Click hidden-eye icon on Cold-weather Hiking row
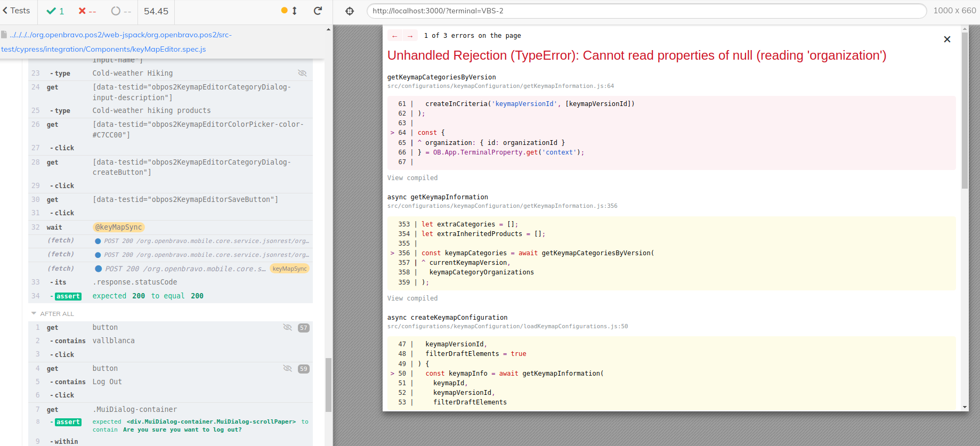This screenshot has width=980, height=446. click(x=302, y=73)
